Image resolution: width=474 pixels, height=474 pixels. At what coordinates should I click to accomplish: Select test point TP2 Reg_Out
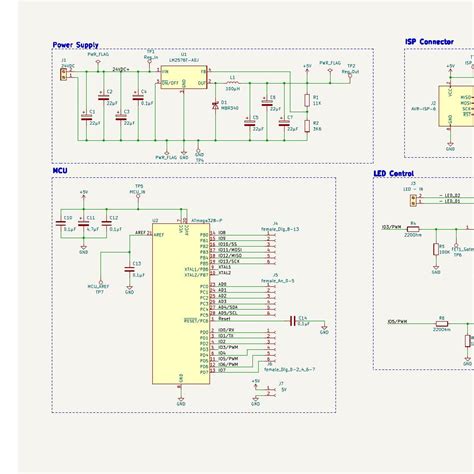[350, 76]
